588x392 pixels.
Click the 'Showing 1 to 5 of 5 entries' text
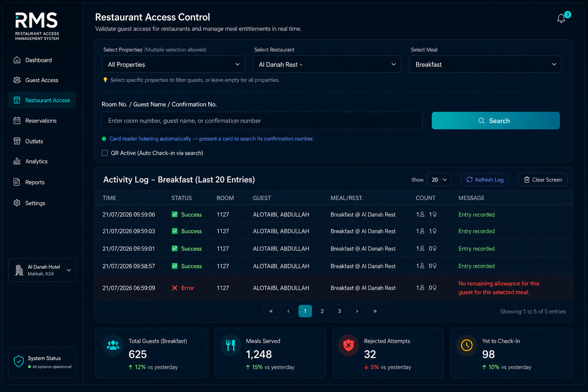point(533,312)
